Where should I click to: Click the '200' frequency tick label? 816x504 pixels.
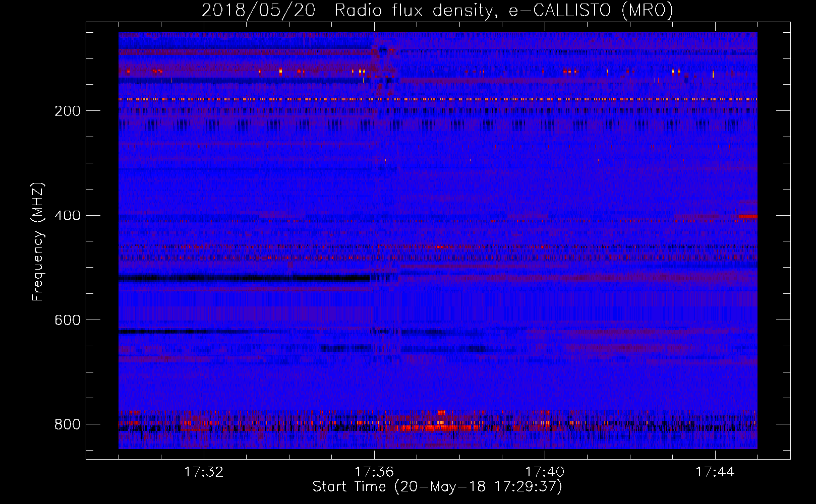68,111
